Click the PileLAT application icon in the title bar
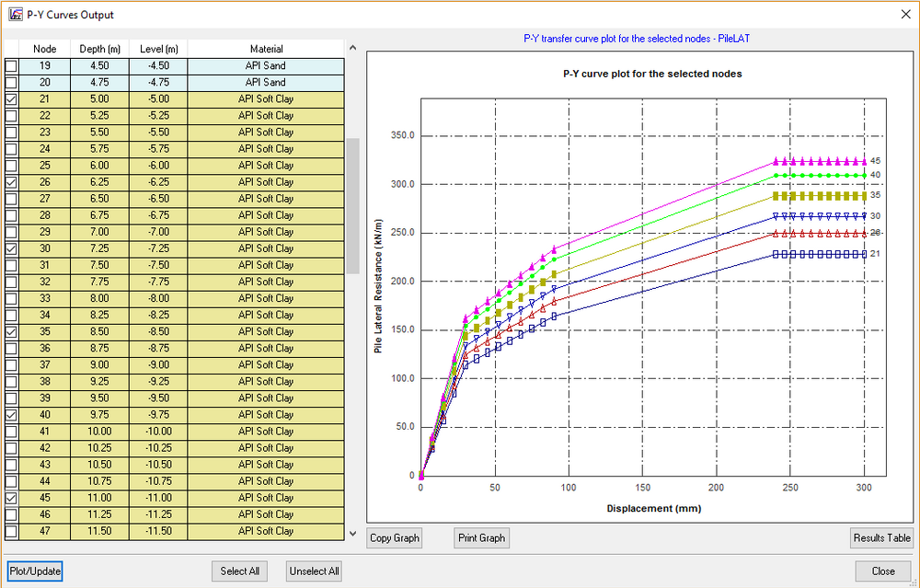This screenshot has height=588, width=920. pyautogui.click(x=15, y=14)
